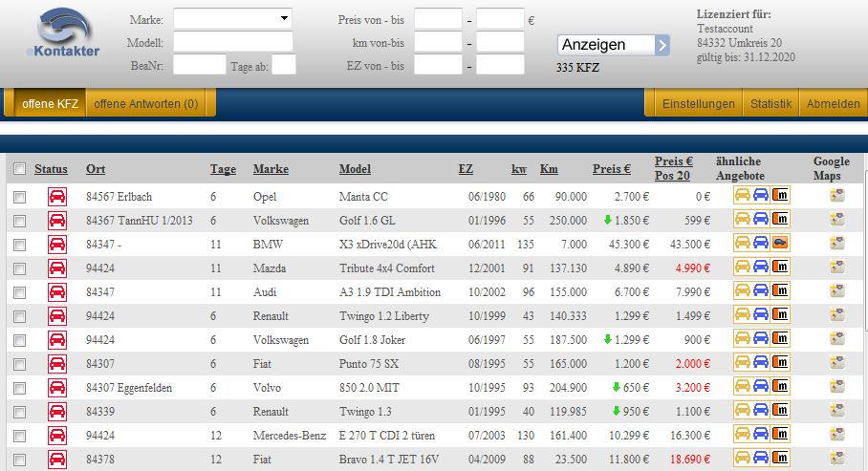868x471 pixels.
Task: Click the blue car icon in the BMW X3 row
Action: pos(761,243)
